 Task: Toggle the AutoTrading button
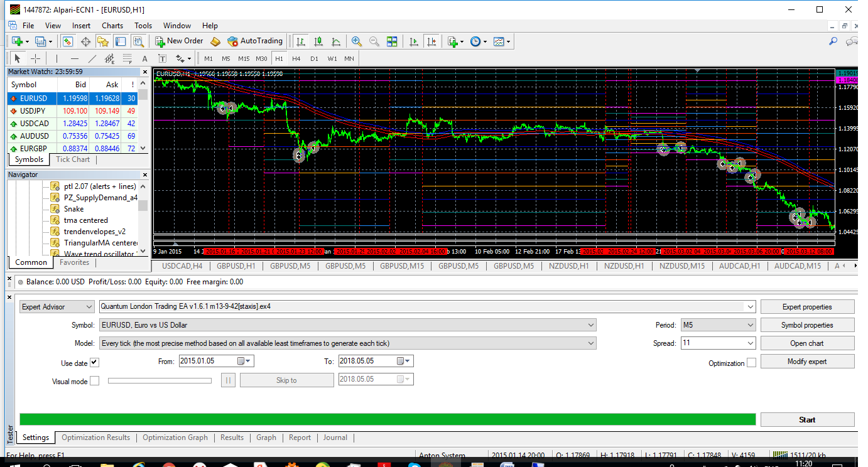[255, 41]
